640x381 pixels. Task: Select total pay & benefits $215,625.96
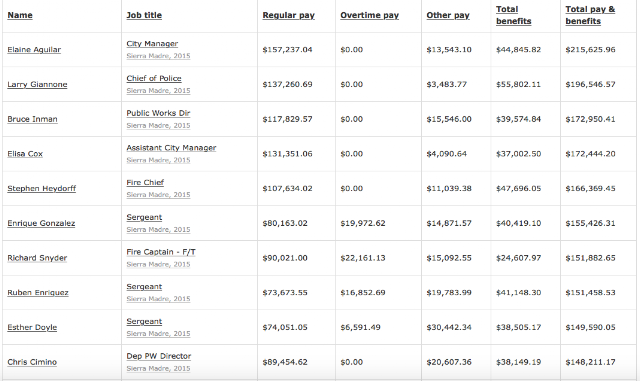[590, 49]
